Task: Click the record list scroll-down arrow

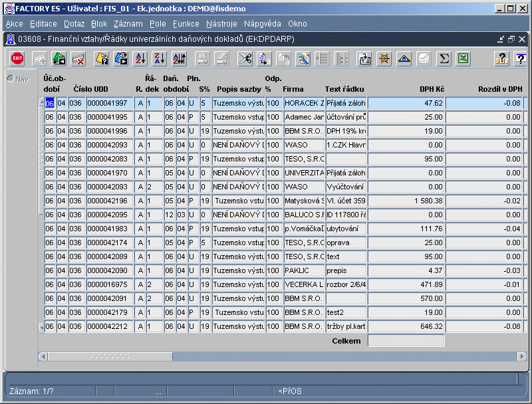Action: point(41,328)
